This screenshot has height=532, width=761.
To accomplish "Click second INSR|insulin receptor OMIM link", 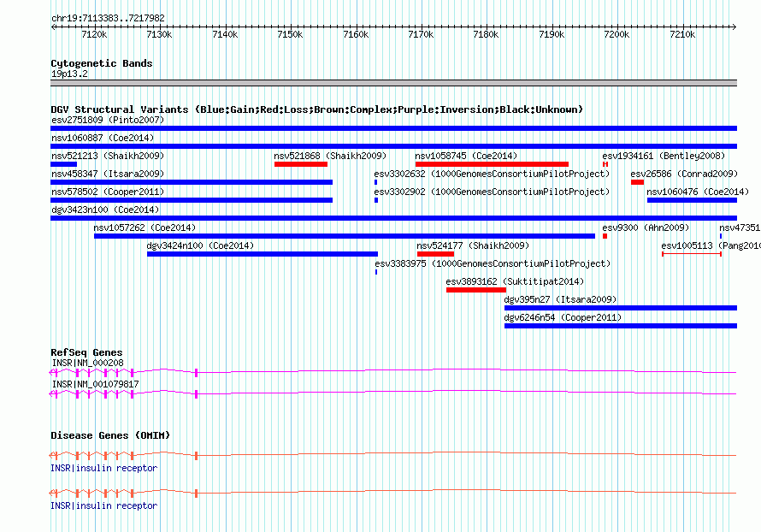I will tap(103, 505).
